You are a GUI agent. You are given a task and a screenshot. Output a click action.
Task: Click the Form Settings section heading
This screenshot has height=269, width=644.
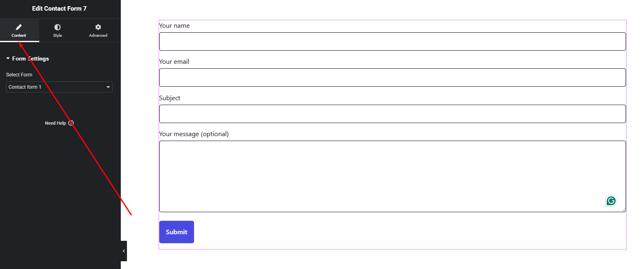coord(31,58)
